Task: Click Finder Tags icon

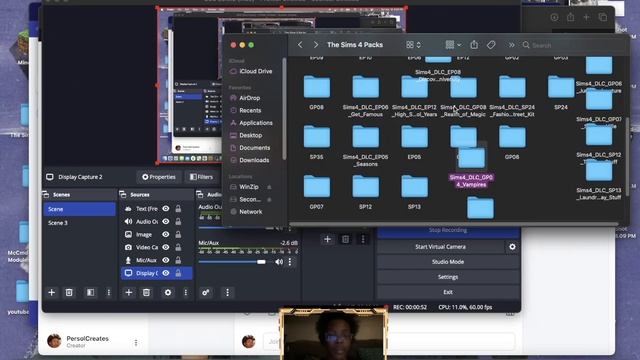Action: pos(491,45)
